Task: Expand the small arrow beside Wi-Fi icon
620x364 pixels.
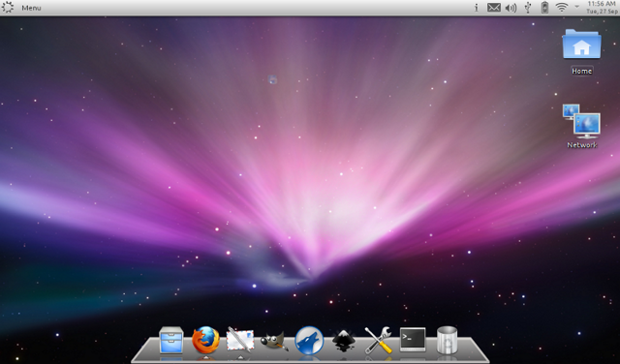Action: coord(576,7)
